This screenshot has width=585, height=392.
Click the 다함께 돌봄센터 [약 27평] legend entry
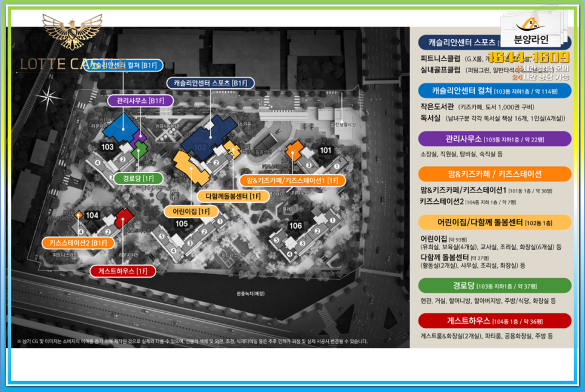pos(454,257)
